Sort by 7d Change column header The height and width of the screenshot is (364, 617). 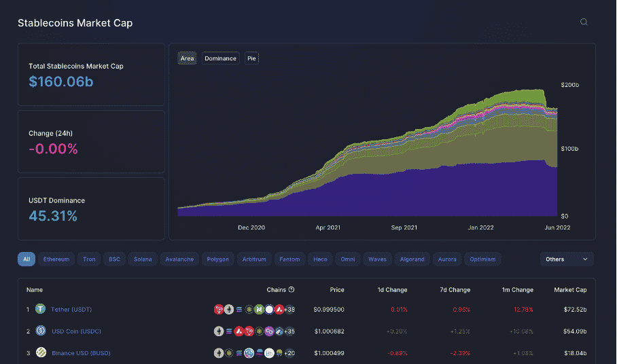(x=455, y=290)
